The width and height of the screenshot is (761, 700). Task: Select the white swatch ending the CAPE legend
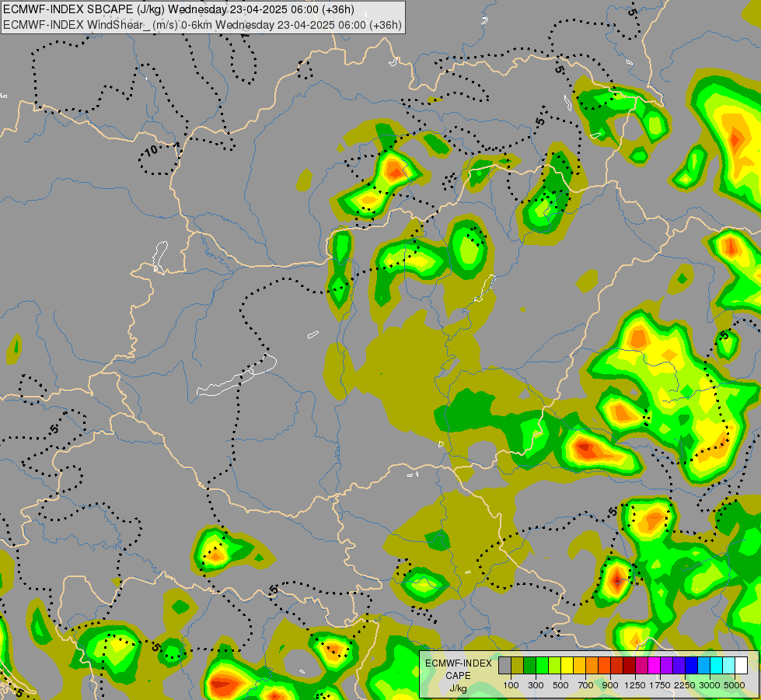pos(741,665)
